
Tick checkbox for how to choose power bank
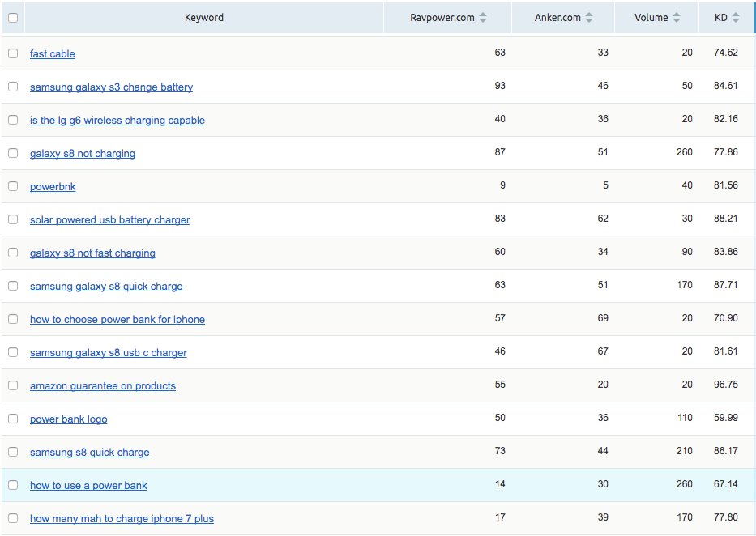(x=13, y=319)
